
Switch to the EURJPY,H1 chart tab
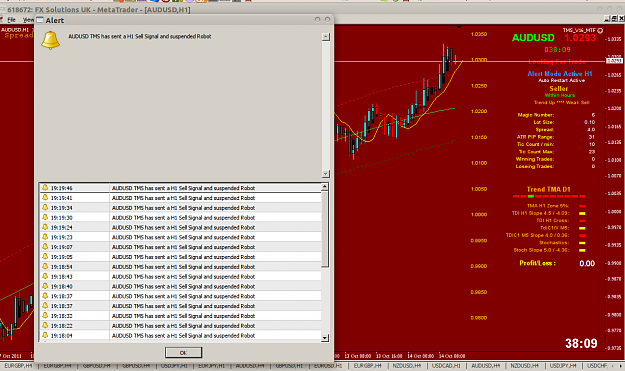[x=211, y=365]
